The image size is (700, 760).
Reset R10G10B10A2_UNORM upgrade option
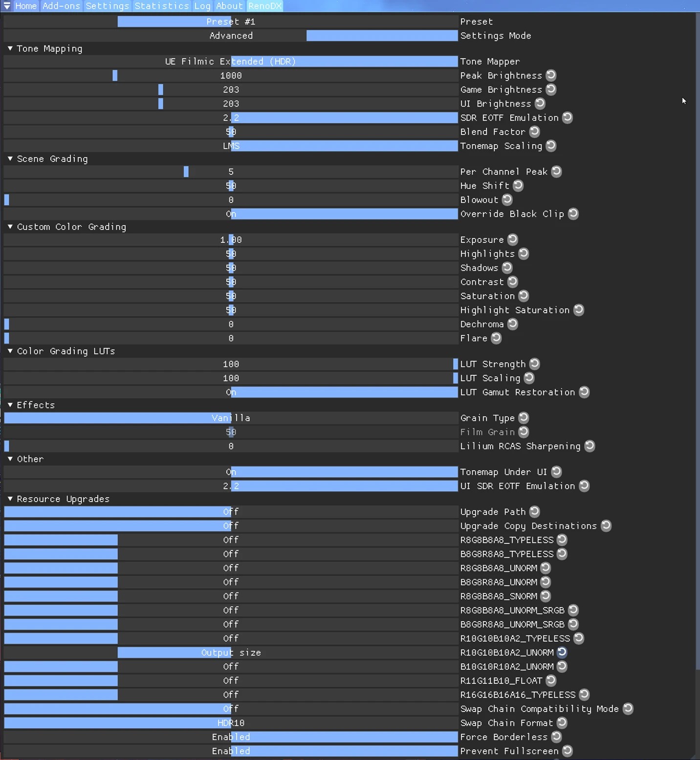[562, 652]
